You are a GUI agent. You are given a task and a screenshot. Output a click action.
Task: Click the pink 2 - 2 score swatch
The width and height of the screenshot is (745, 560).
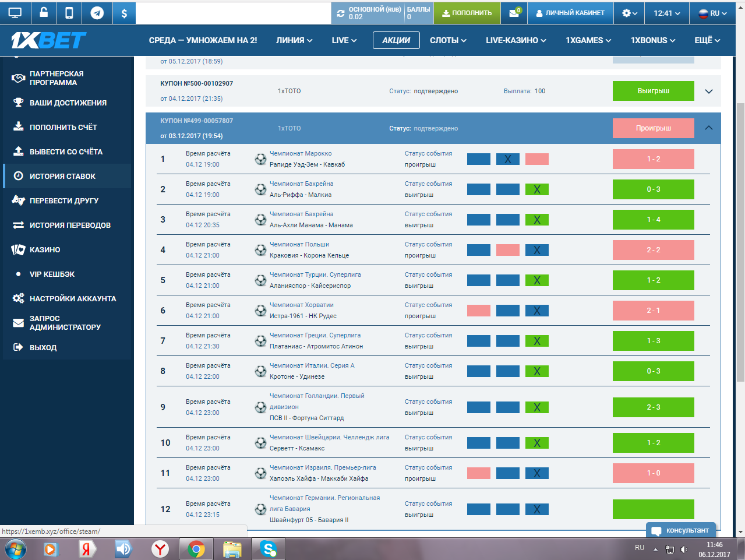tap(653, 250)
